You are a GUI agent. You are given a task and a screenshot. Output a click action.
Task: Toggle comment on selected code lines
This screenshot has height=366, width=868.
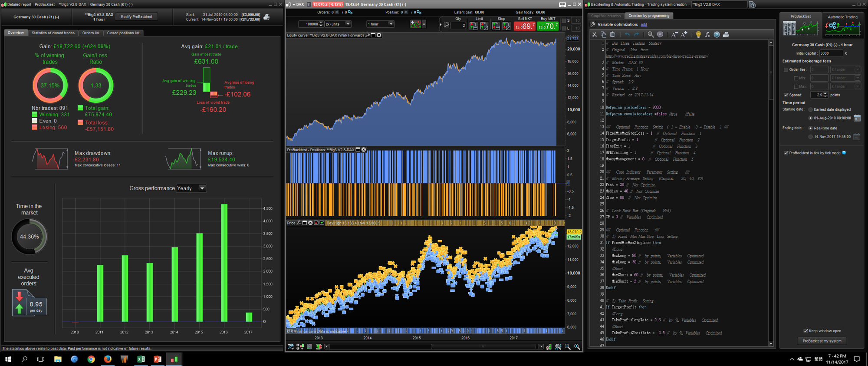point(660,35)
